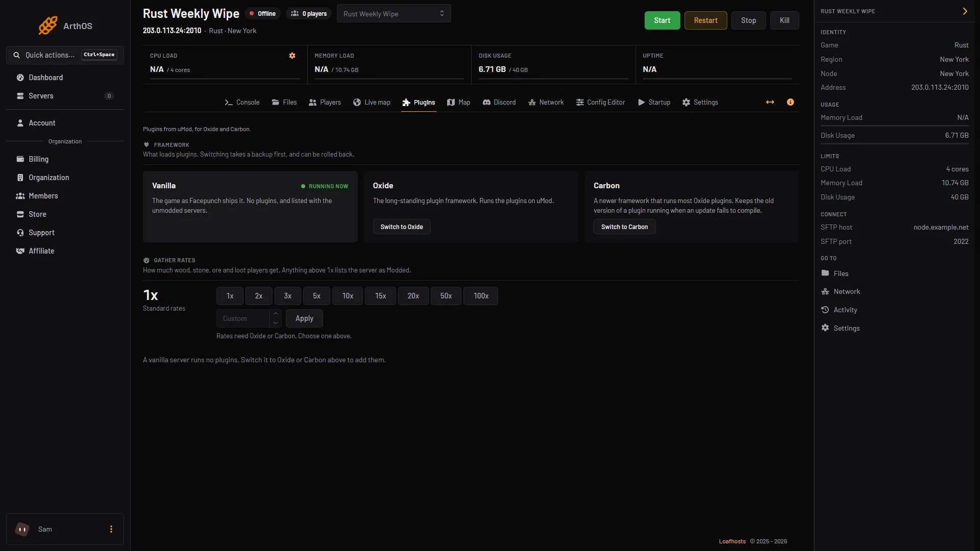Open the user menu three-dots for Sam
The height and width of the screenshot is (551, 980).
111,529
